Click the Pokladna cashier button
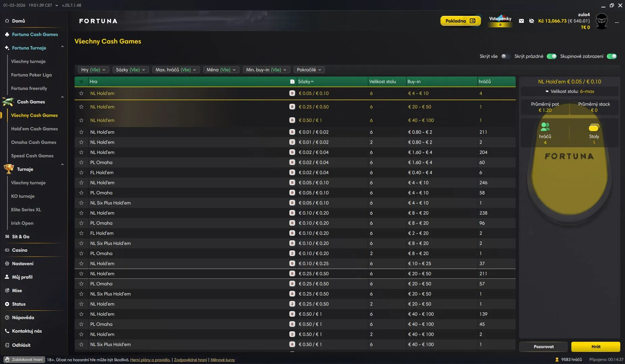 461,21
